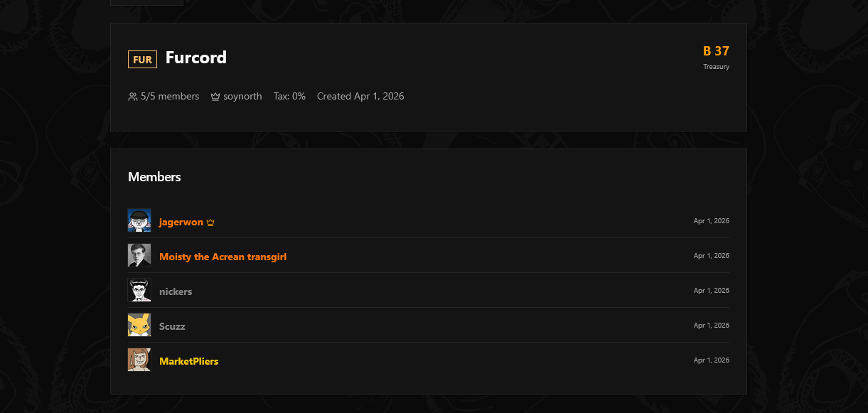The image size is (868, 413).
Task: Click the MarketPliers avatar picture
Action: pos(139,360)
